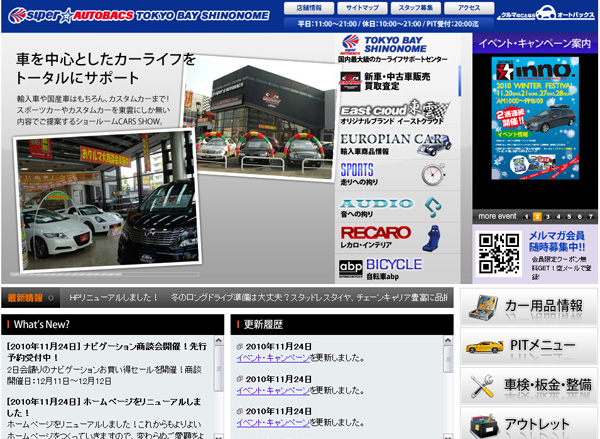Go to event page 2

[537, 217]
